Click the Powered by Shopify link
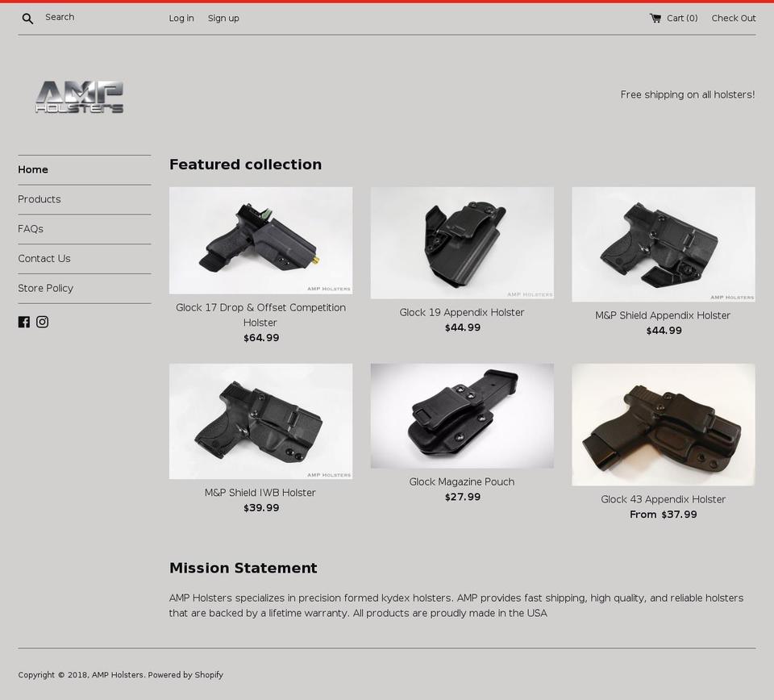This screenshot has height=700, width=774. (x=185, y=675)
